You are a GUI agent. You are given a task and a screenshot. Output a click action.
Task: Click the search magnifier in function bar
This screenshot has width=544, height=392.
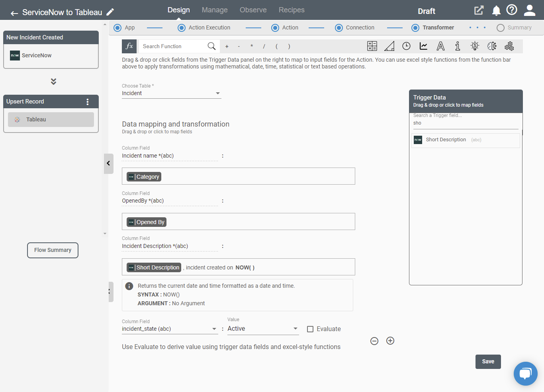(x=211, y=46)
